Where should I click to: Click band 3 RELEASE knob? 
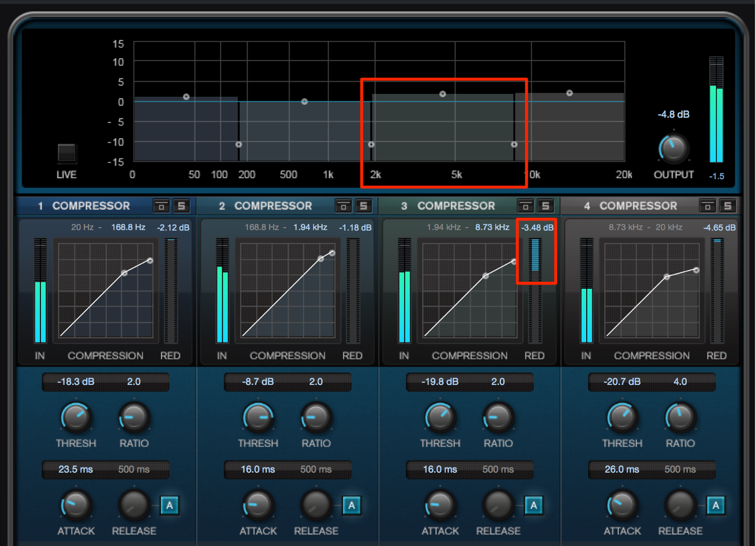pos(498,505)
